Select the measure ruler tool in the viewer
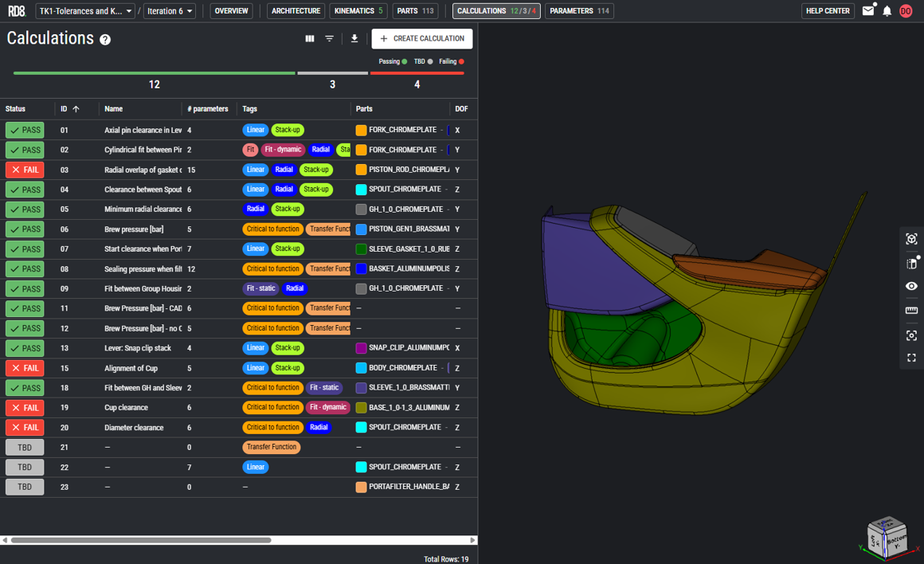The width and height of the screenshot is (924, 564). coord(911,310)
